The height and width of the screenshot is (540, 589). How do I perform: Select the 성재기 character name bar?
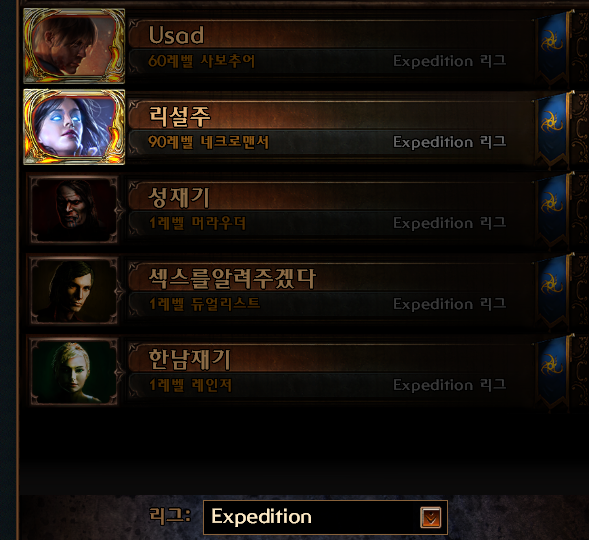(331, 197)
